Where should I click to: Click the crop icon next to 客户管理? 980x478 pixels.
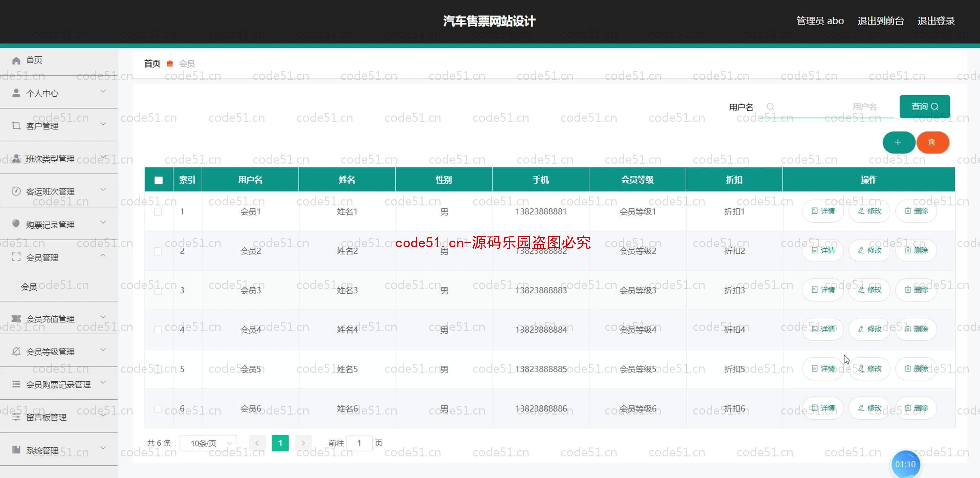(x=16, y=125)
